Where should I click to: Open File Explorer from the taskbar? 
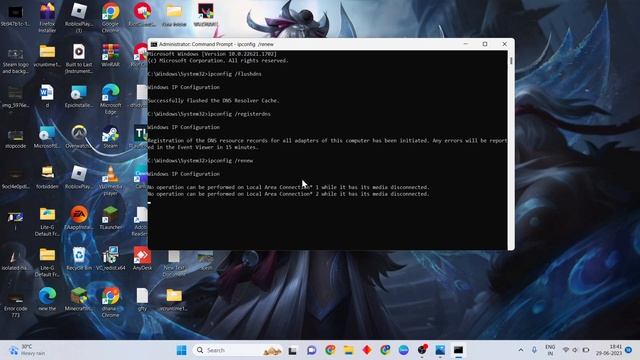point(348,350)
